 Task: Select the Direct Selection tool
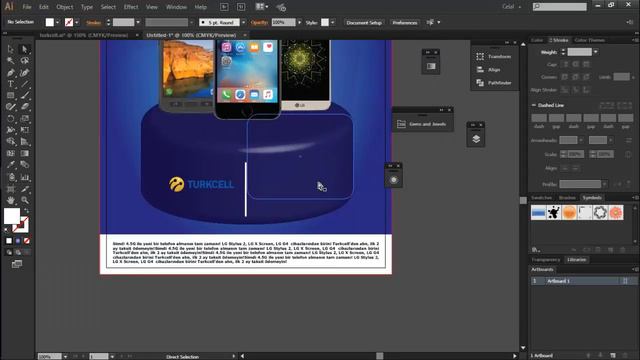[x=24, y=49]
